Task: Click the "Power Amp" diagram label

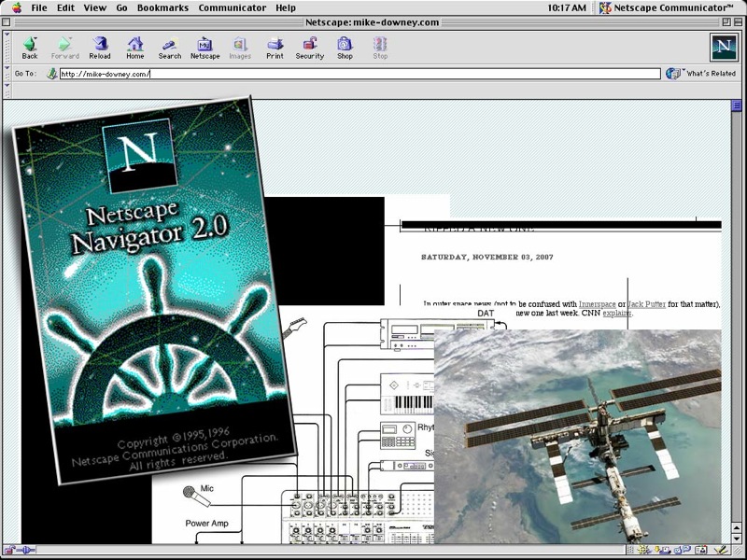Action: pyautogui.click(x=206, y=524)
